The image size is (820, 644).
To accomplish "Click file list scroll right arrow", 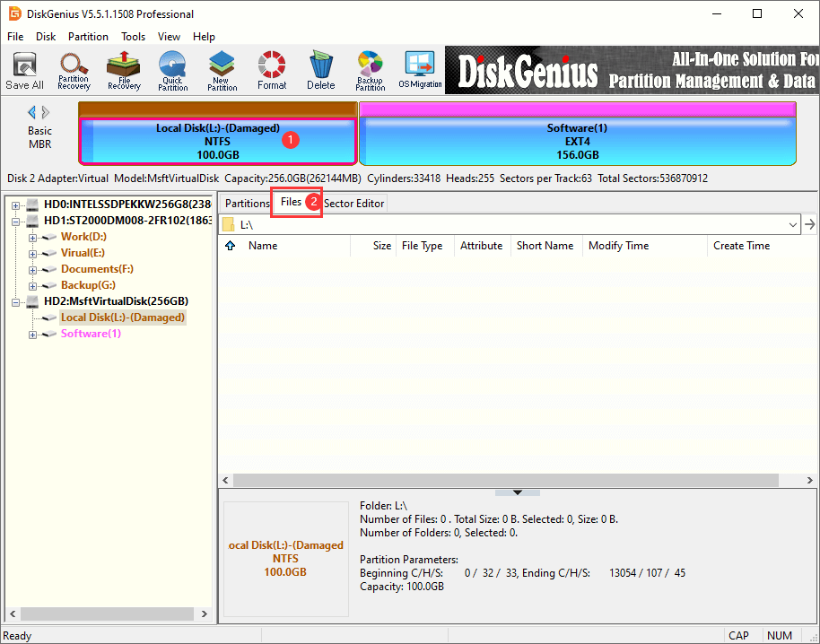I will (809, 480).
